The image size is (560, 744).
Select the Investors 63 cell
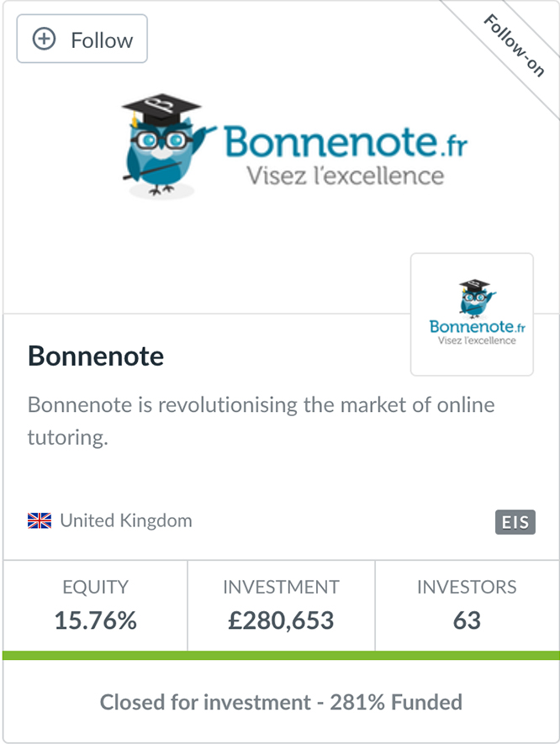[x=467, y=605]
